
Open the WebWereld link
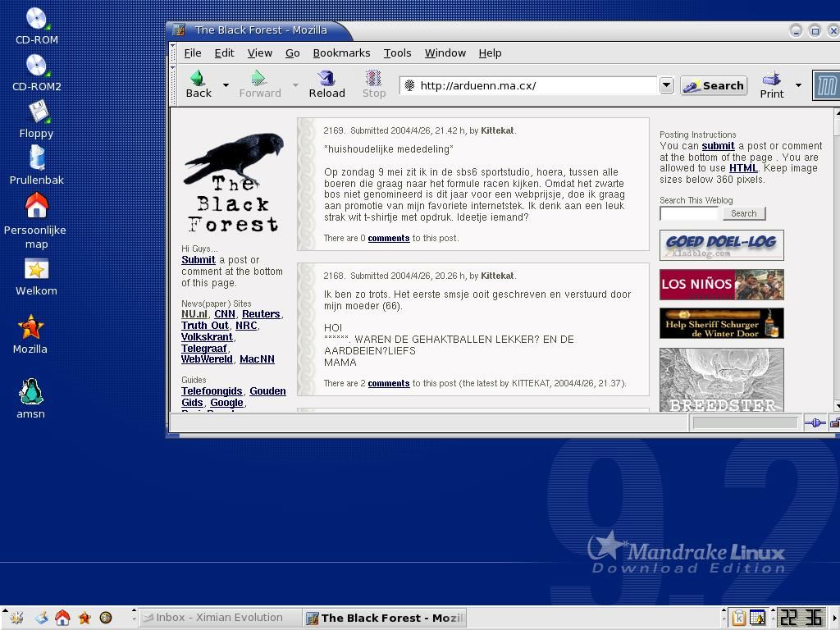click(x=207, y=359)
